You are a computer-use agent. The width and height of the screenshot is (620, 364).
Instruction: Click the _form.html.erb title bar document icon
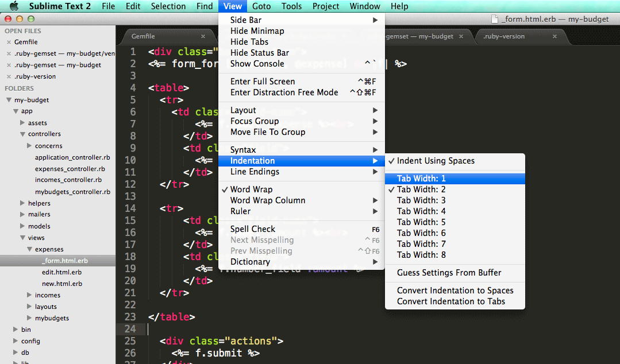pyautogui.click(x=494, y=19)
